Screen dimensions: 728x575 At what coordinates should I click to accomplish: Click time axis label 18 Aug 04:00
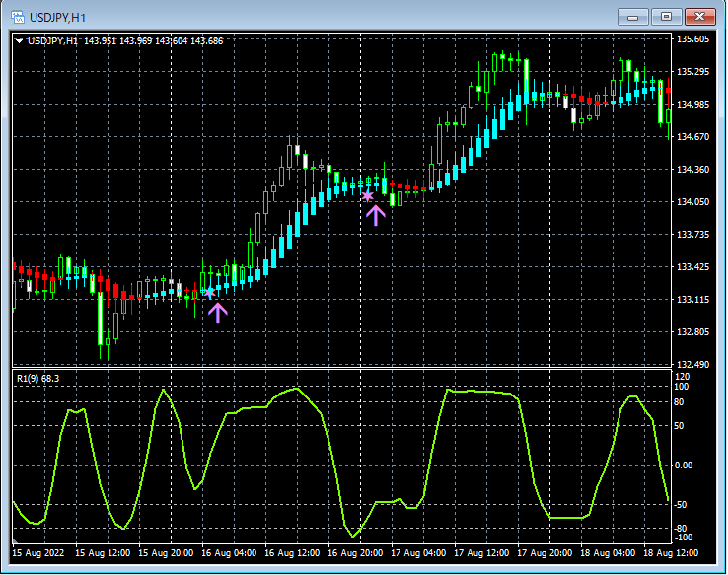pos(608,553)
